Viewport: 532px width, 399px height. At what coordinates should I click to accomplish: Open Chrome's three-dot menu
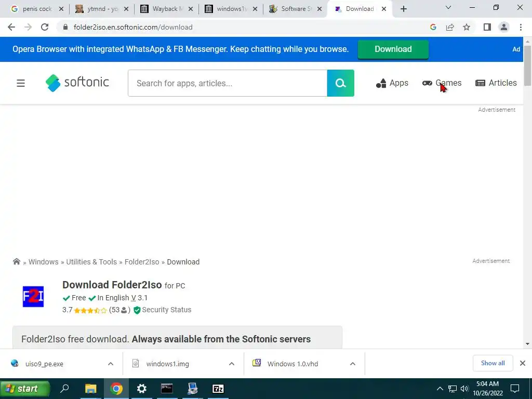tap(521, 27)
